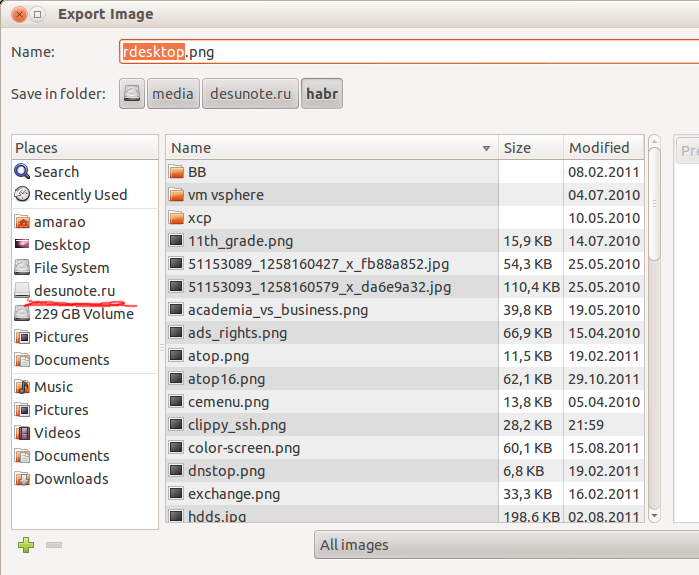Select the Downloads folder icon in Places
The image size is (699, 575).
click(23, 479)
